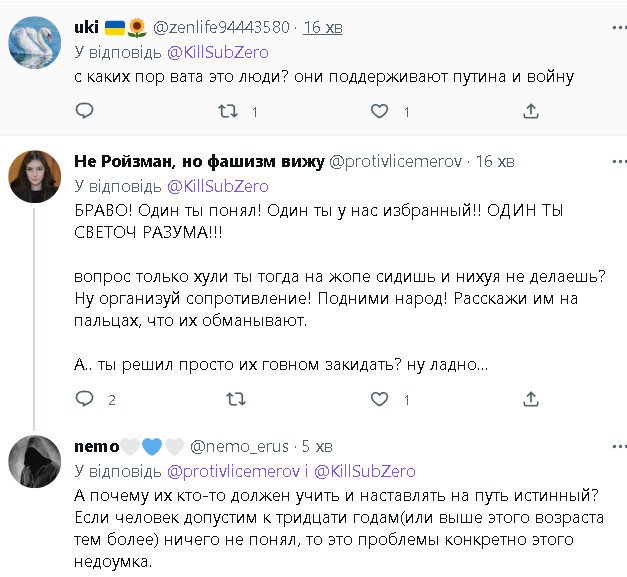Share uki's tweet
The image size is (627, 577).
pos(528,113)
